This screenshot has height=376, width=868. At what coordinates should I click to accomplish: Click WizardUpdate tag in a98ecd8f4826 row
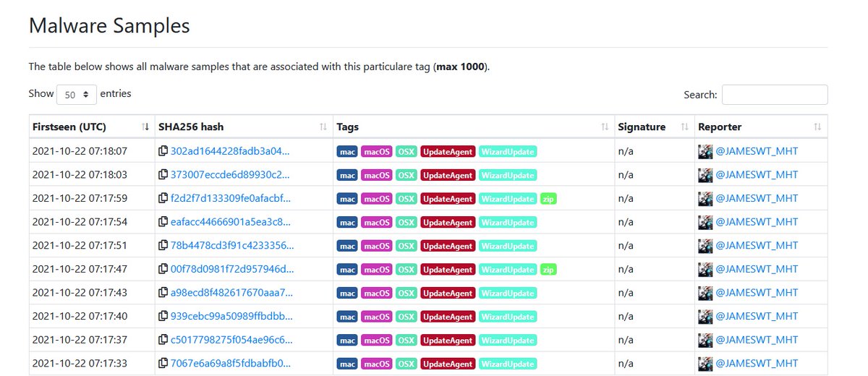pos(508,294)
